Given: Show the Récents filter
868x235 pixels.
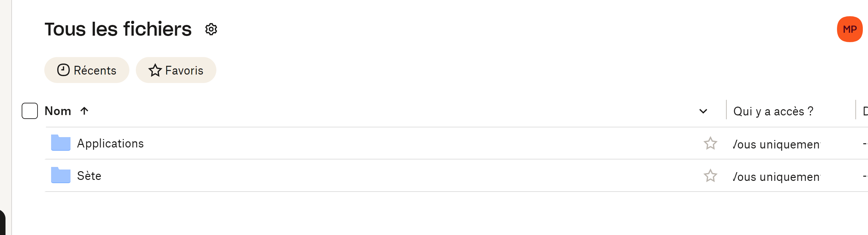Looking at the screenshot, I should [x=87, y=70].
